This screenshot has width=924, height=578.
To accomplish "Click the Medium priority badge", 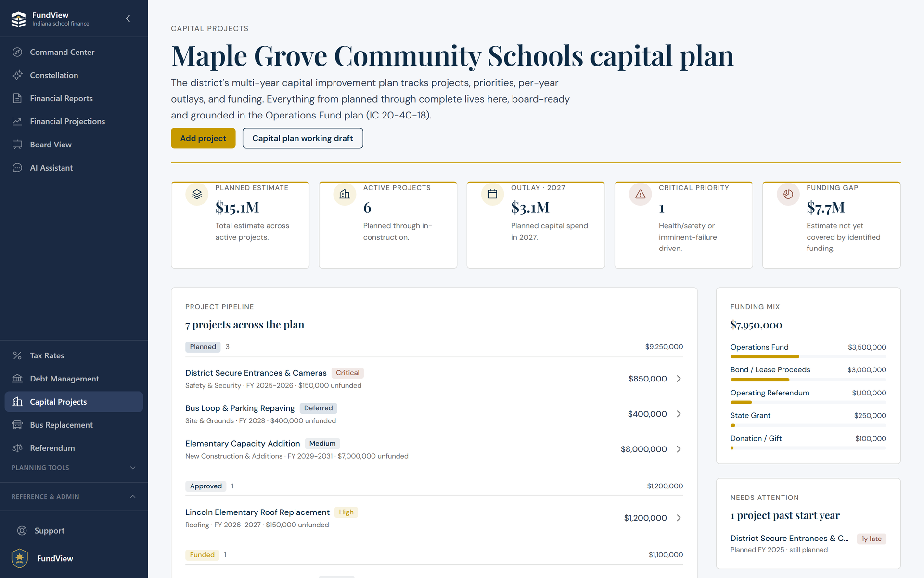I will click(x=322, y=443).
